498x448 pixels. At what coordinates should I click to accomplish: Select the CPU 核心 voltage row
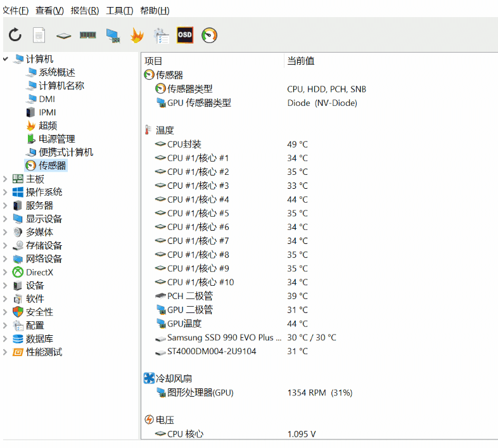pos(319,434)
